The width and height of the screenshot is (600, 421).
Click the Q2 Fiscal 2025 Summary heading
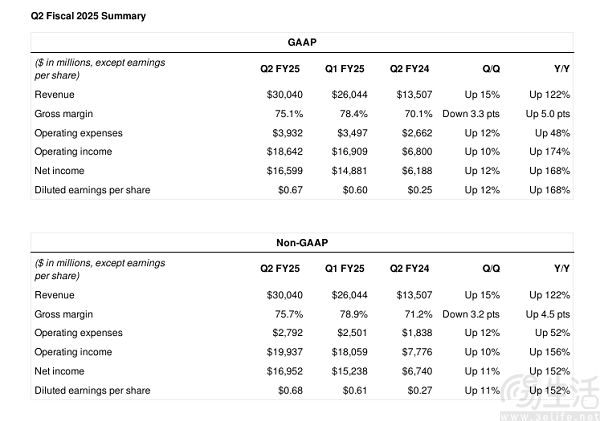pyautogui.click(x=88, y=16)
